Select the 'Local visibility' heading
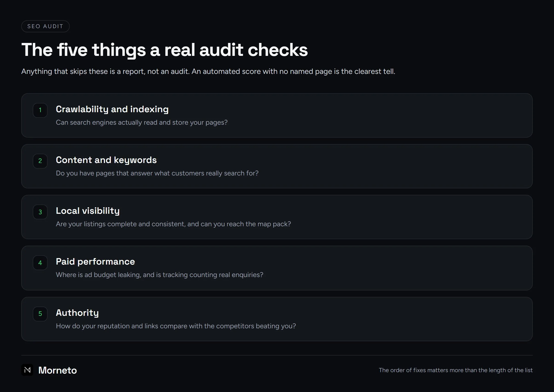 [88, 211]
